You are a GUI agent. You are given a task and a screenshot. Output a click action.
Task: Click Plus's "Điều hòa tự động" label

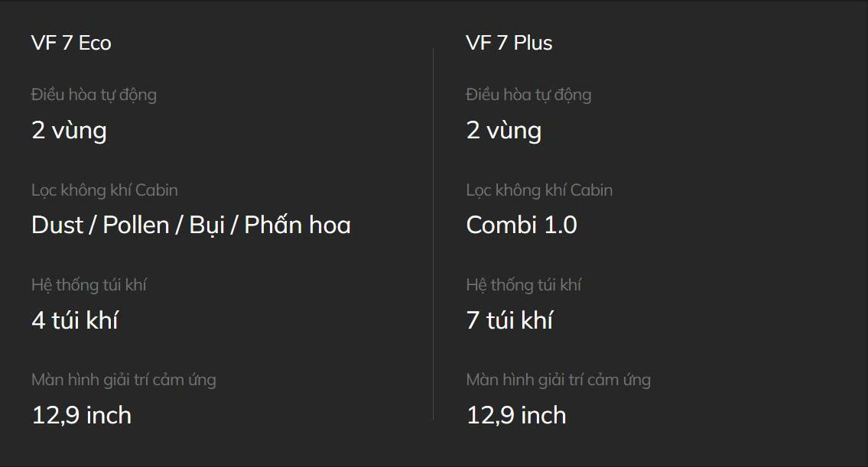(x=528, y=96)
